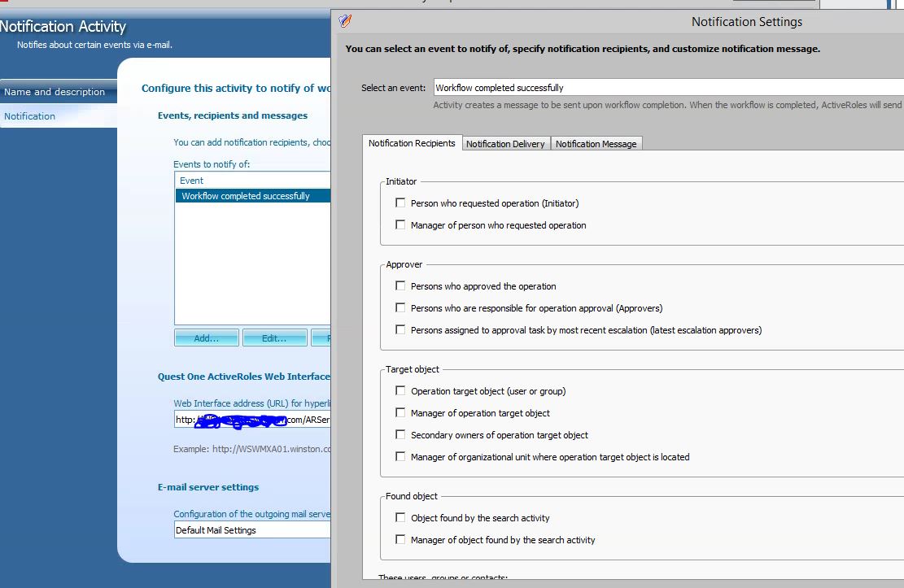Check Secondary owners of operation target object
The width and height of the screenshot is (904, 588).
(400, 434)
